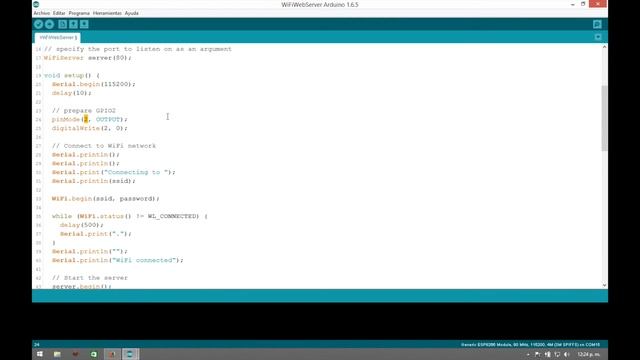Click on 'Serial.begin(115200);' line

click(93, 84)
